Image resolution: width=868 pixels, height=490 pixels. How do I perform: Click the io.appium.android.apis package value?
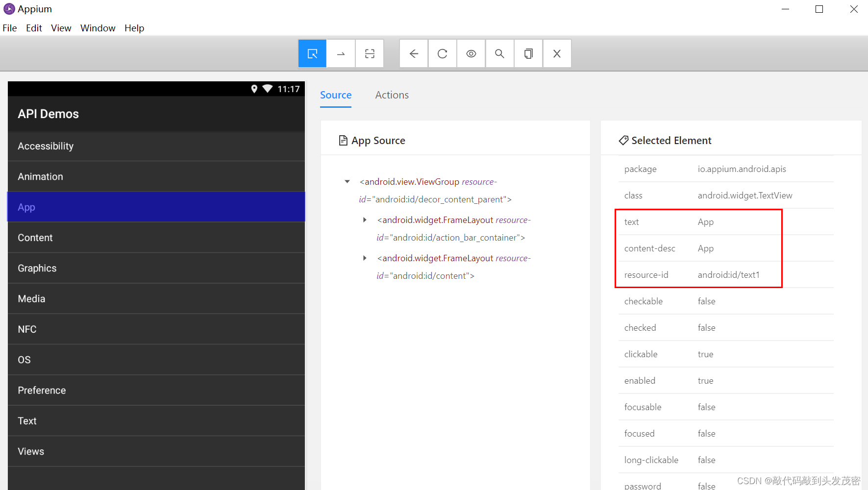coord(742,169)
